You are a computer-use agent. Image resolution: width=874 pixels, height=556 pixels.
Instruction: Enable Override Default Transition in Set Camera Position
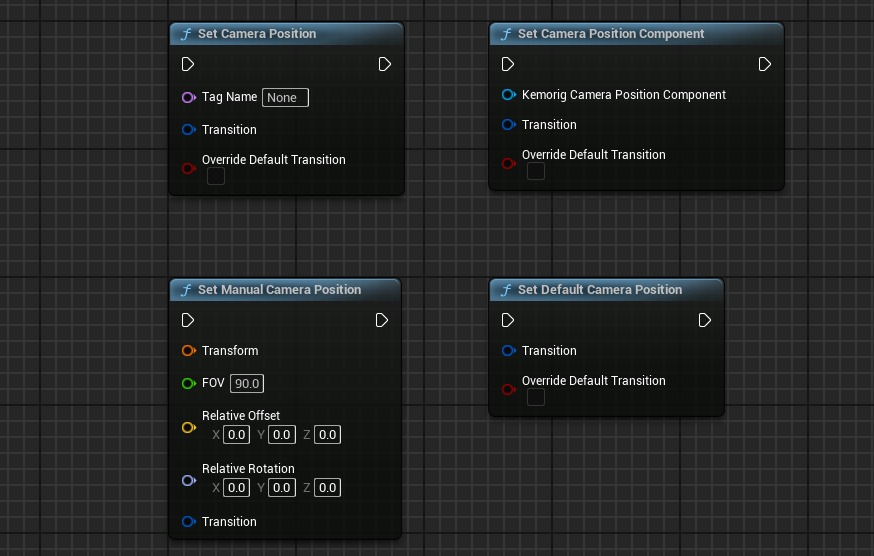(216, 176)
